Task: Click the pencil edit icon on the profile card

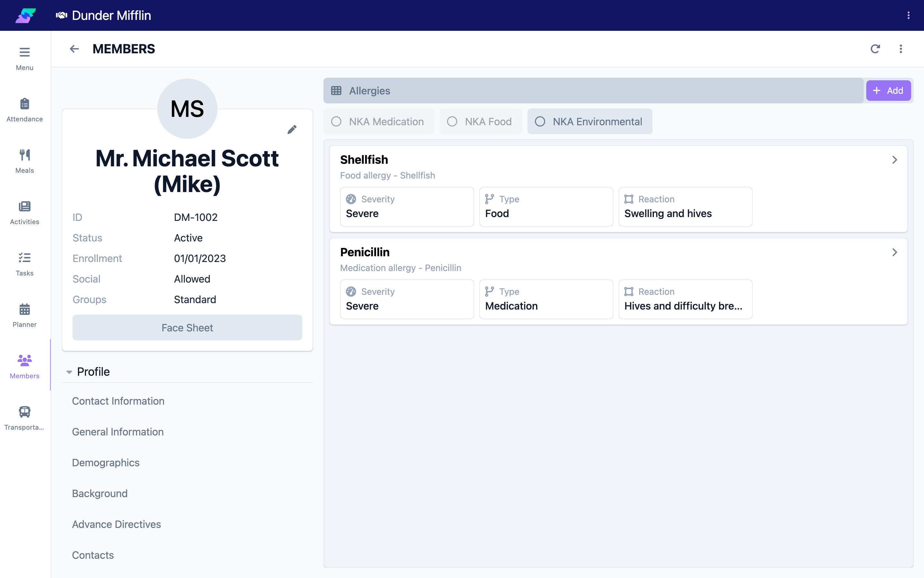Action: [x=292, y=130]
